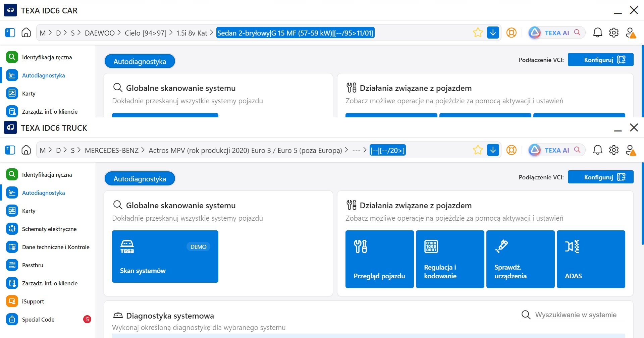The height and width of the screenshot is (338, 644).
Task: Click the vertical scrollbar in CAR window
Action: click(642, 81)
